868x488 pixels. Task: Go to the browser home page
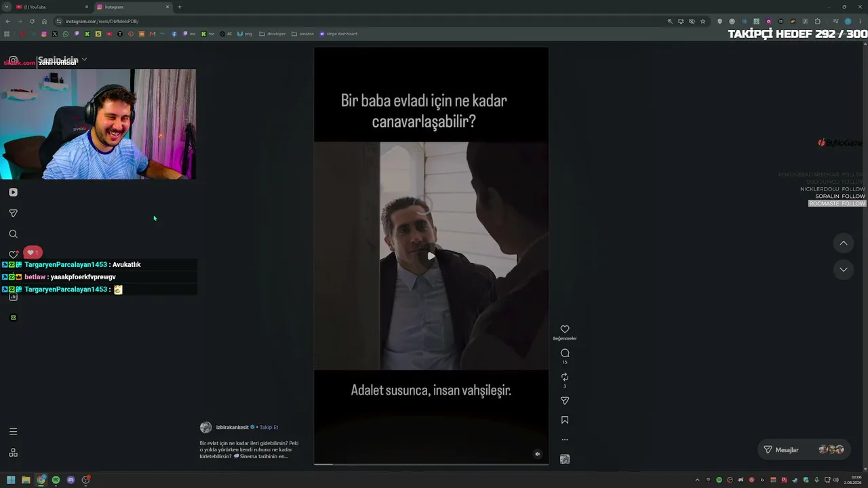[44, 21]
